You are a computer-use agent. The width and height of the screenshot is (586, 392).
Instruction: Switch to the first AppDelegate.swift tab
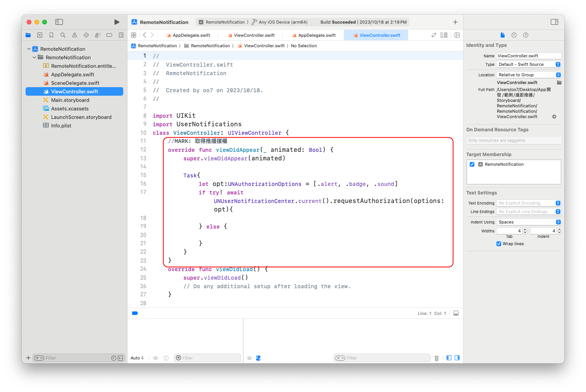188,35
